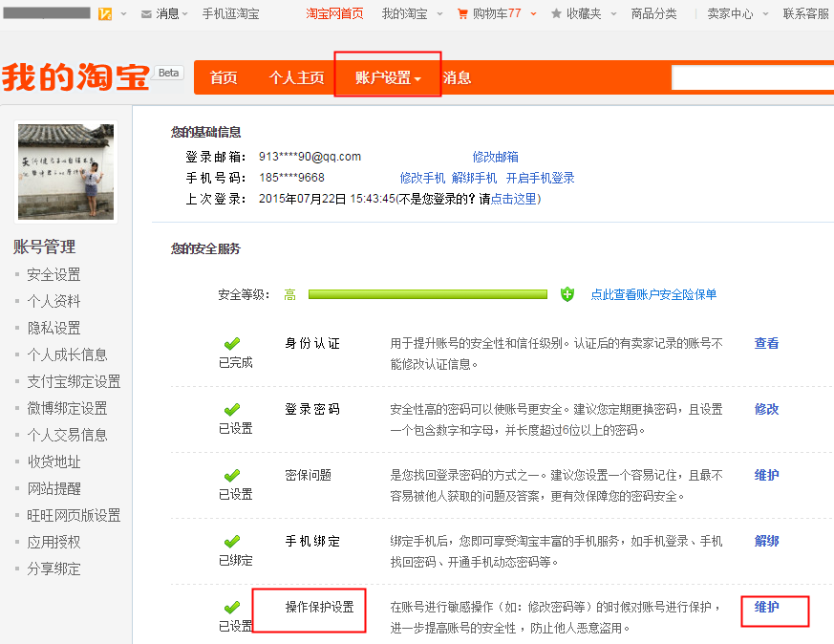Click the envelope message icon
Screen dimensions: 834x644
(146, 14)
